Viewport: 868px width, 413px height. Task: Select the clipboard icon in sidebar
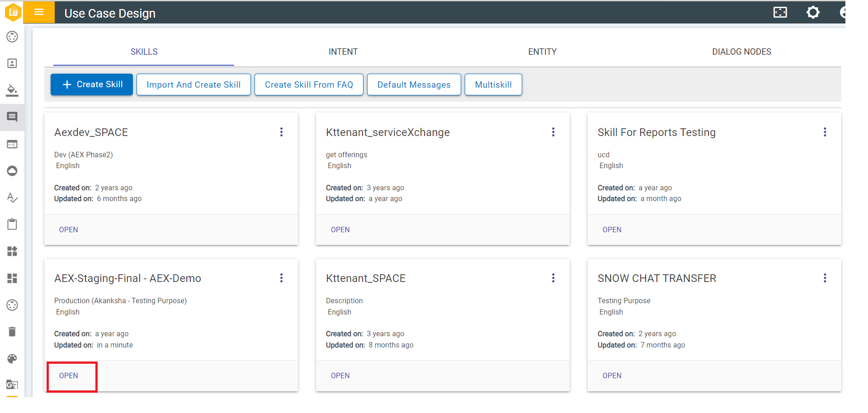12,224
